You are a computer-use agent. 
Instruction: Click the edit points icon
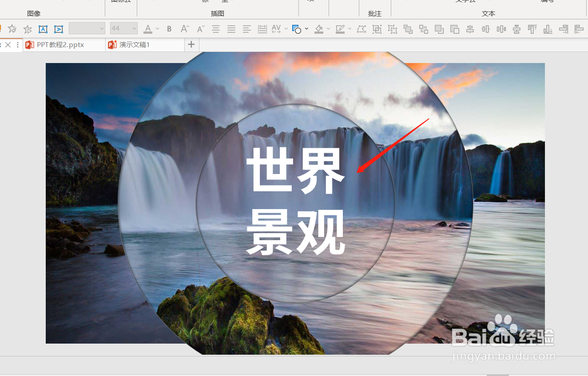click(x=362, y=29)
